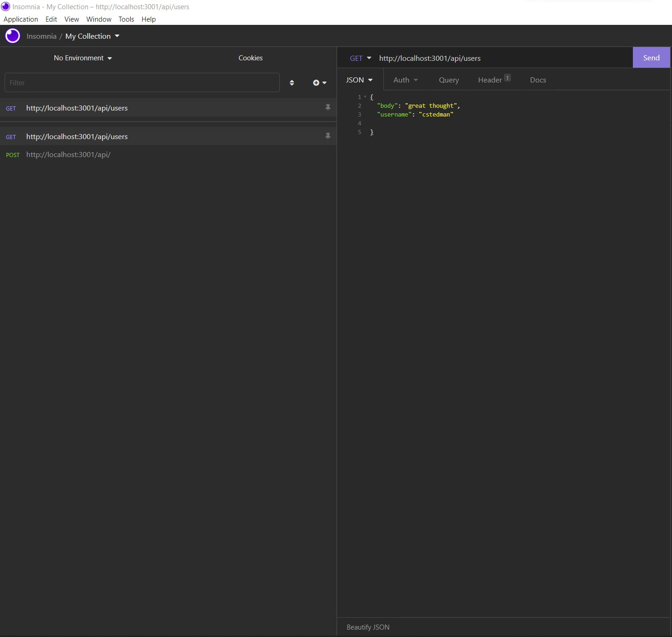Open the GET method dropdown
The height and width of the screenshot is (637, 672).
click(x=360, y=58)
